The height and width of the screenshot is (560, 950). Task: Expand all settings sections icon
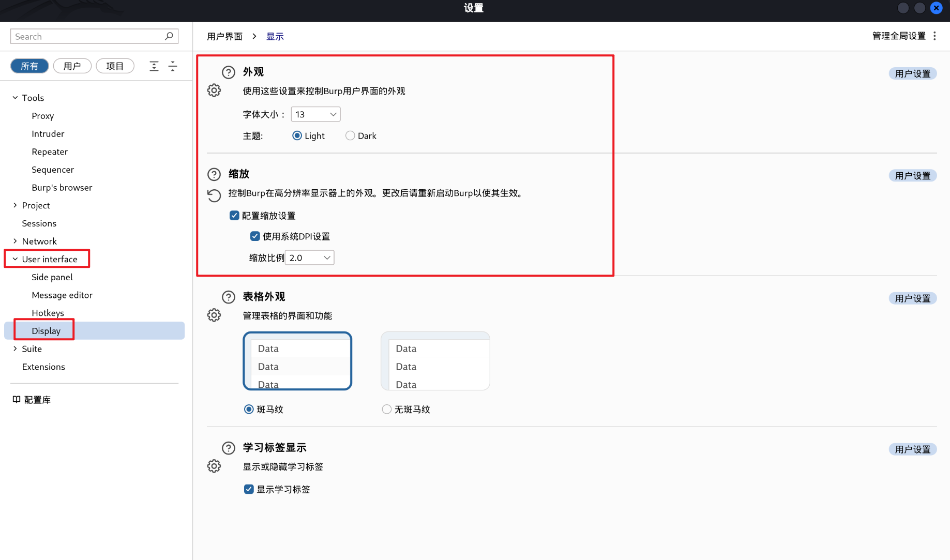(x=154, y=66)
